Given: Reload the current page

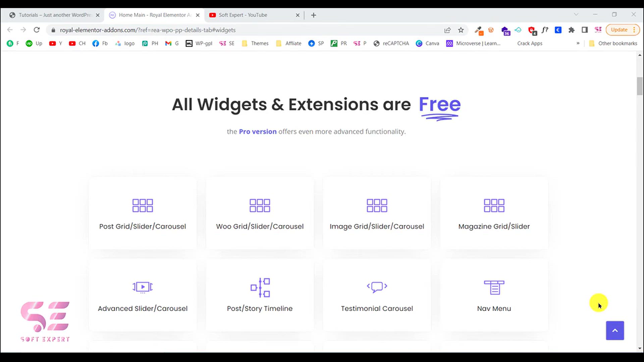Looking at the screenshot, I should click(37, 30).
